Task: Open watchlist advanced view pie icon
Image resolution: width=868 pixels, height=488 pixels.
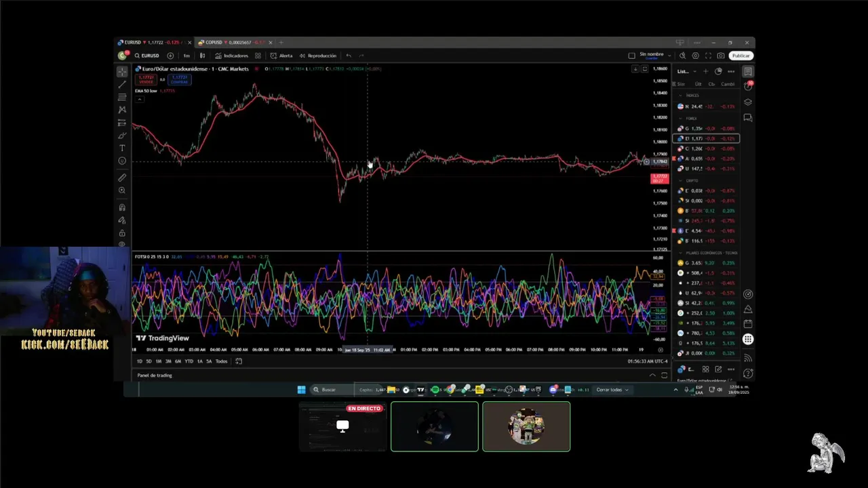Action: [x=718, y=71]
